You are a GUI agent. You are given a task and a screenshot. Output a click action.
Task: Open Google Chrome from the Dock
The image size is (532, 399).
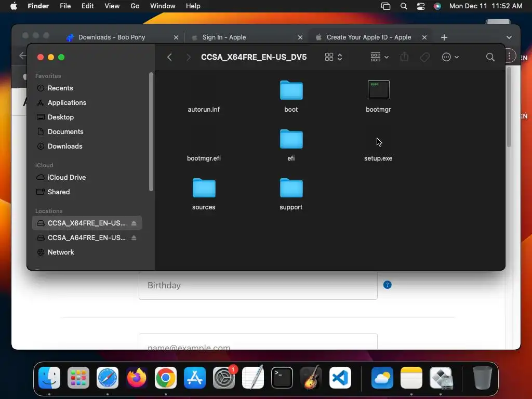[166, 378]
